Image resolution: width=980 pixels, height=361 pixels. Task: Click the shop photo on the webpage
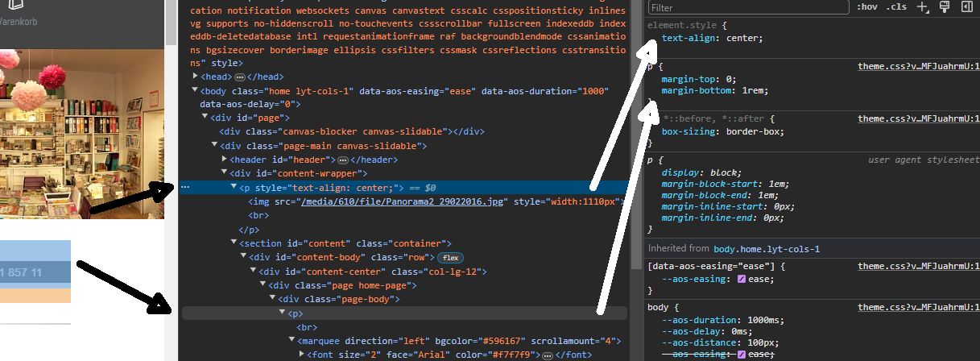pyautogui.click(x=82, y=134)
